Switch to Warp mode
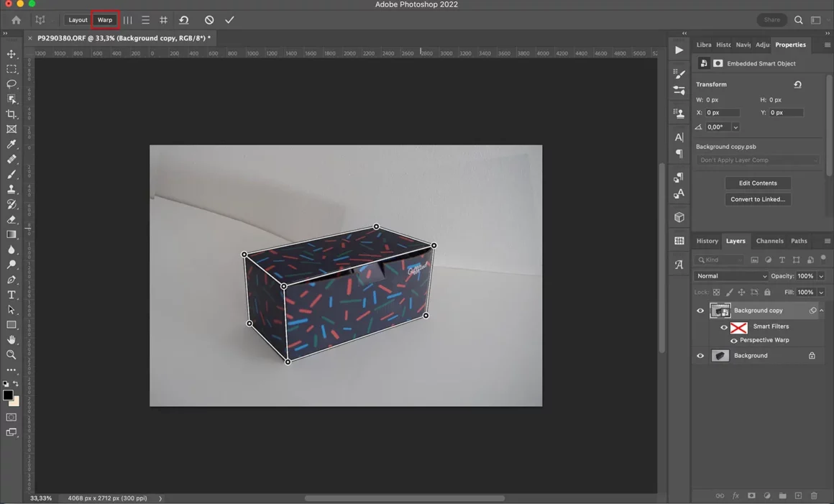834x504 pixels. pyautogui.click(x=105, y=19)
